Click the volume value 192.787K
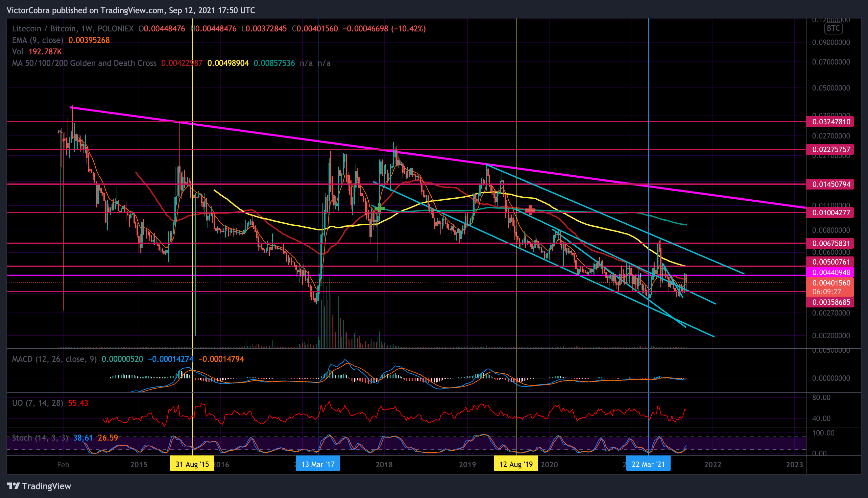 (45, 52)
